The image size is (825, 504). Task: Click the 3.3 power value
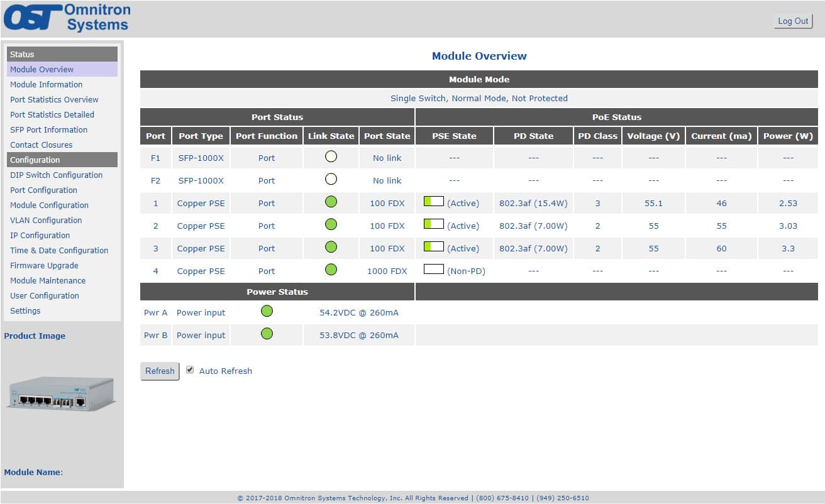[x=788, y=248]
